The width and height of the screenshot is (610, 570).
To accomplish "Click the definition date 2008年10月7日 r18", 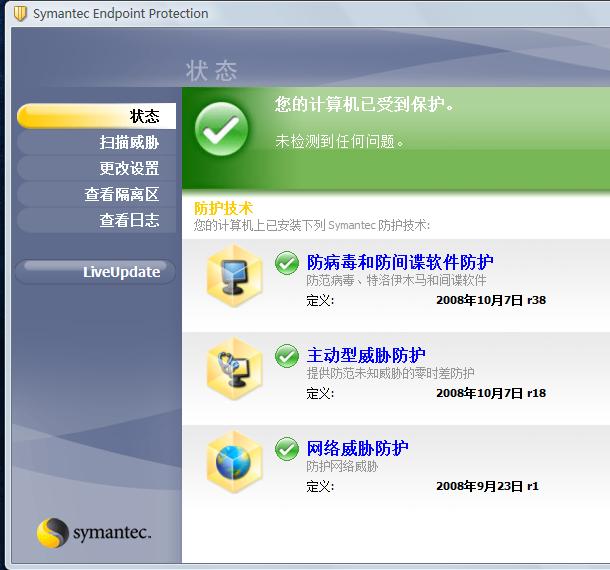I will [491, 393].
